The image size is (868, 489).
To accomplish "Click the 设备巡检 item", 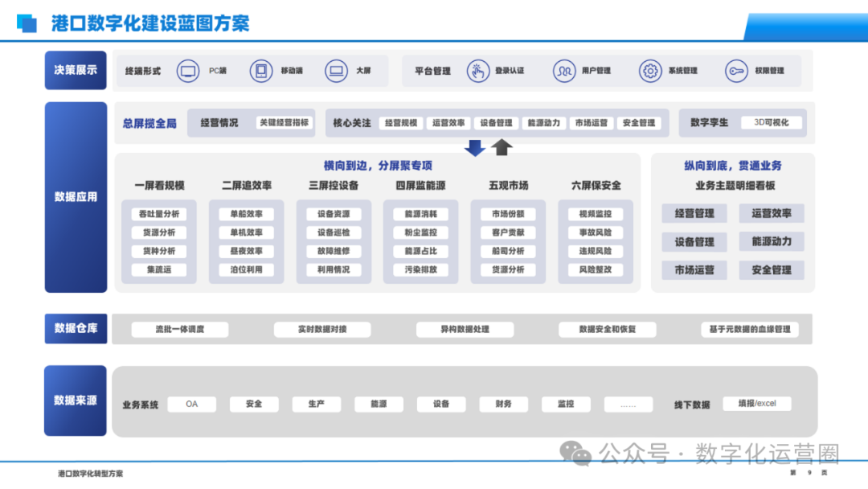I will click(334, 232).
